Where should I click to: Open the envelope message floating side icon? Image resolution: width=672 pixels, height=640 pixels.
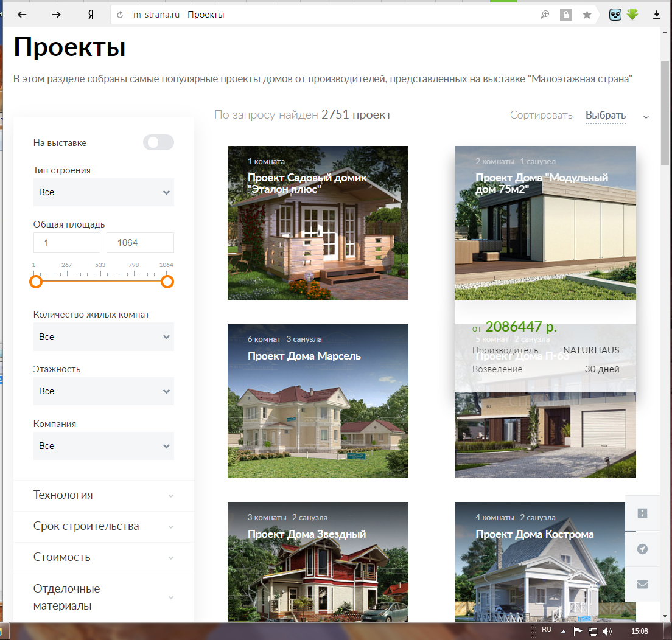point(642,584)
